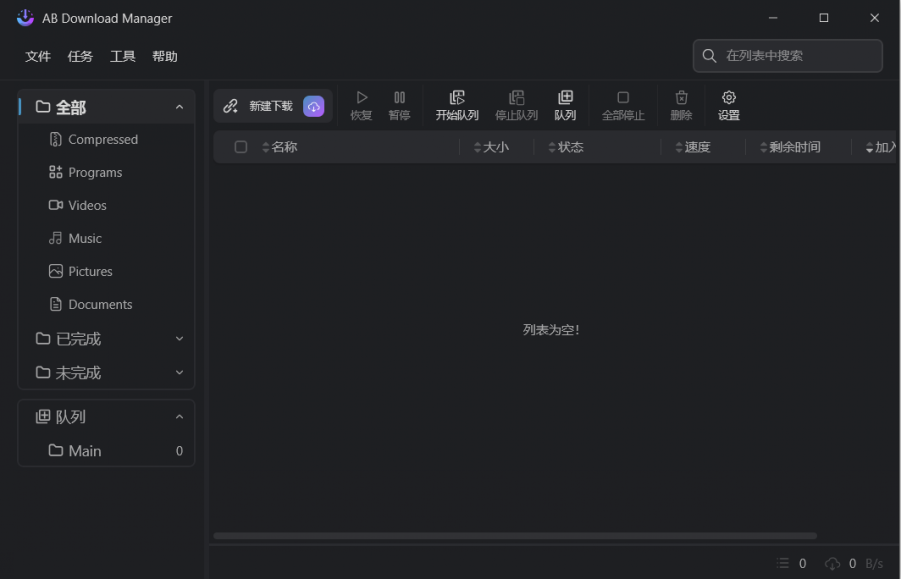Expand the 未完成 section chevron
The image size is (901, 579).
(x=179, y=373)
